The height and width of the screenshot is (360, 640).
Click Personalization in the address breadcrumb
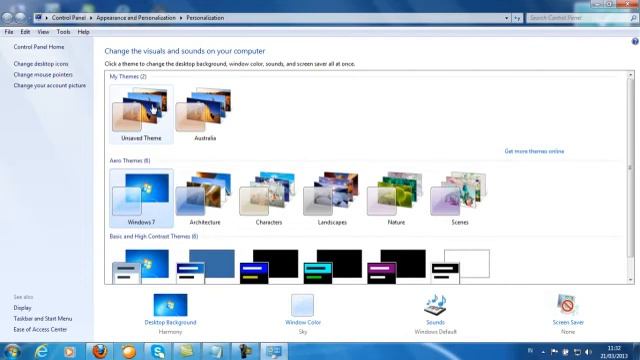coord(205,18)
